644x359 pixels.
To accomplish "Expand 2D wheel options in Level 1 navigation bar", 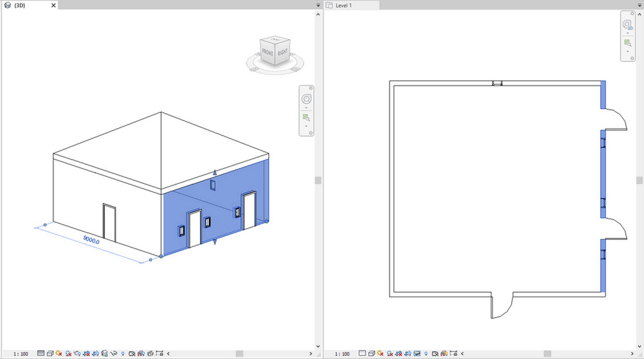I will (x=628, y=33).
